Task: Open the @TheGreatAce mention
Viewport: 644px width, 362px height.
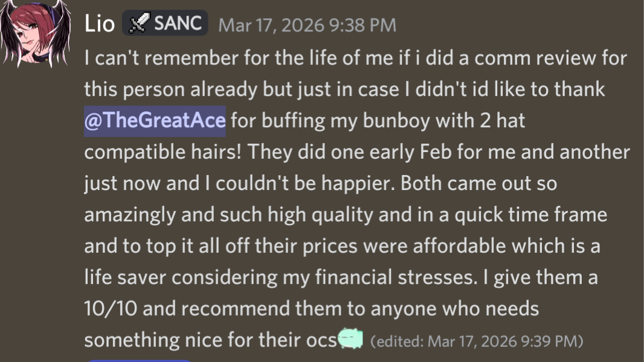Action: tap(155, 121)
